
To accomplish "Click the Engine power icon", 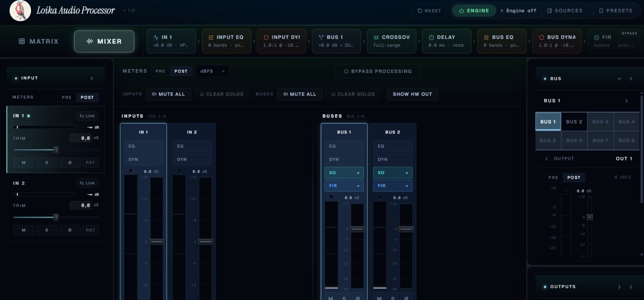I will click(x=462, y=11).
